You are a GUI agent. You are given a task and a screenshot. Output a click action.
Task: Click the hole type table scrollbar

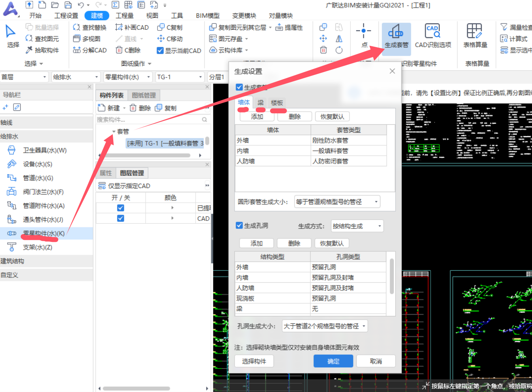[392, 276]
